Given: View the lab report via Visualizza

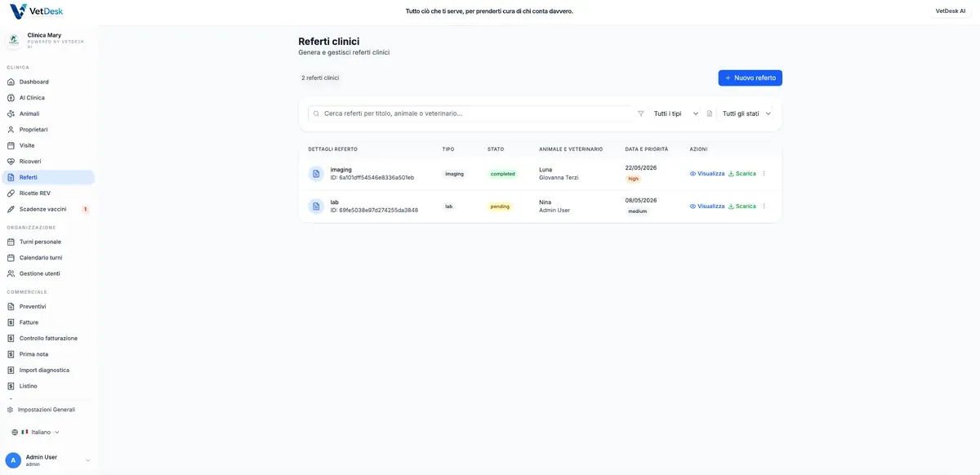Looking at the screenshot, I should [x=707, y=206].
